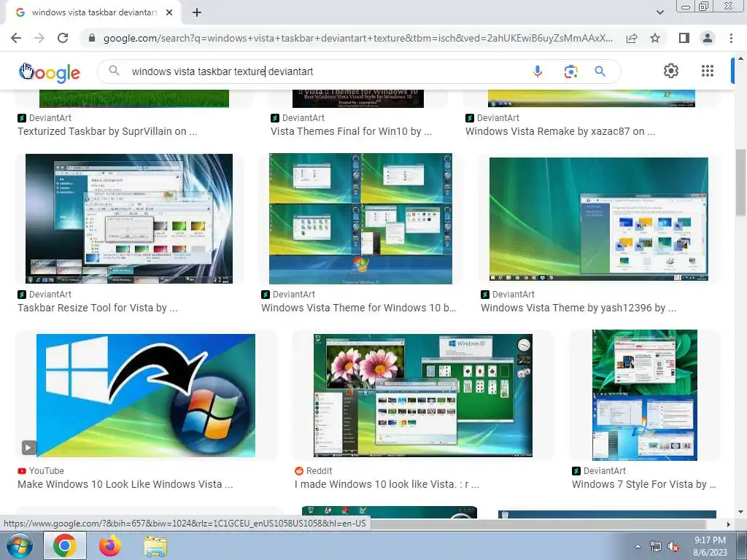Image resolution: width=747 pixels, height=560 pixels.
Task: Click the Chrome taskbar button
Action: pos(65,545)
